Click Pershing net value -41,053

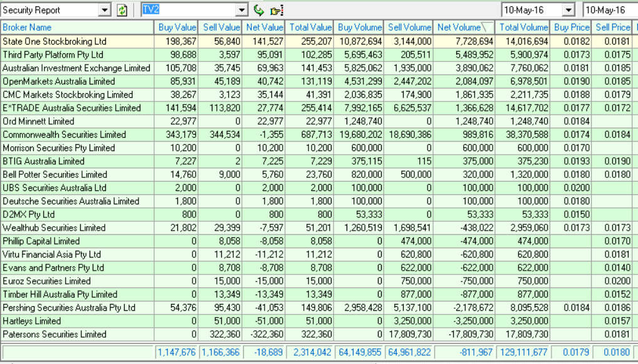(269, 308)
